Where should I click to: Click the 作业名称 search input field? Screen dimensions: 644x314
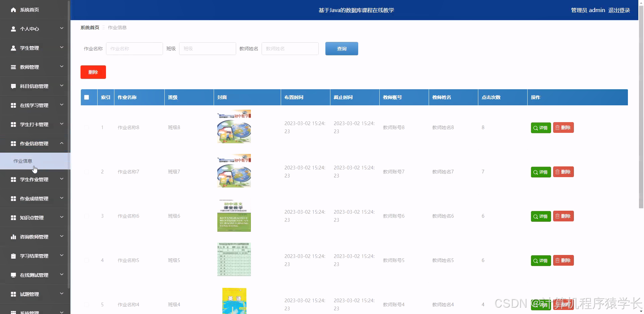(134, 48)
